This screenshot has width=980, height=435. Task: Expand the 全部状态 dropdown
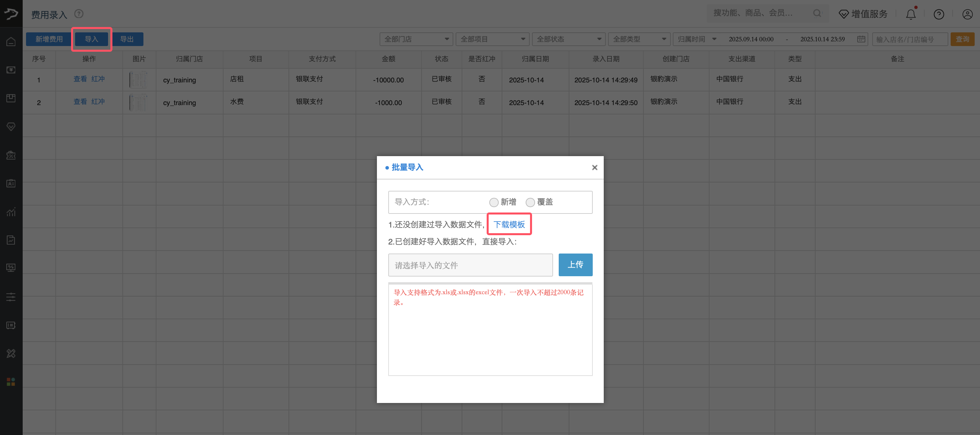click(568, 39)
